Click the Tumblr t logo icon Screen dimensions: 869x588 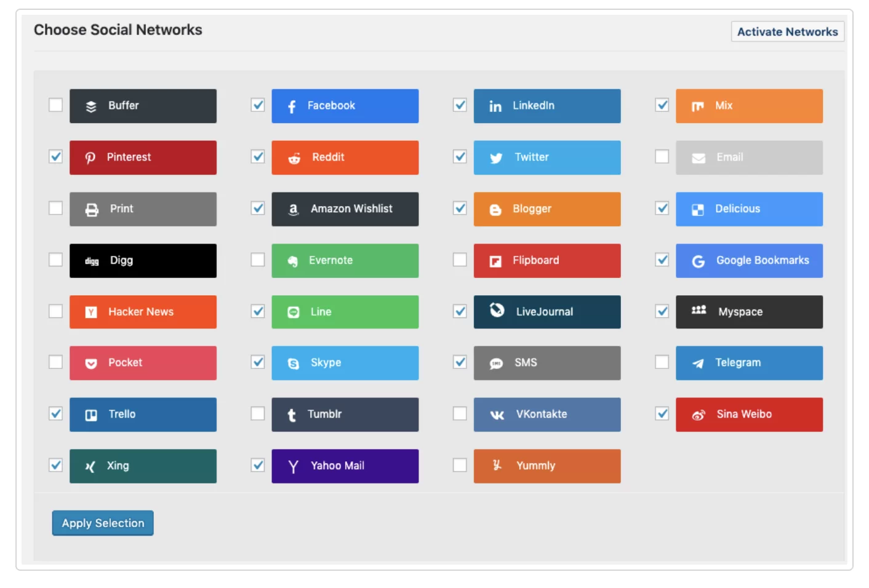click(x=292, y=415)
